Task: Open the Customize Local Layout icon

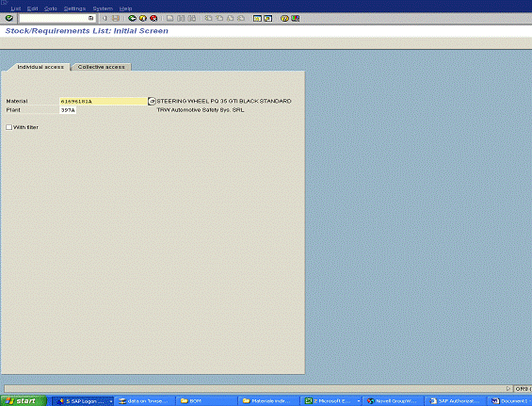Action: pos(296,18)
